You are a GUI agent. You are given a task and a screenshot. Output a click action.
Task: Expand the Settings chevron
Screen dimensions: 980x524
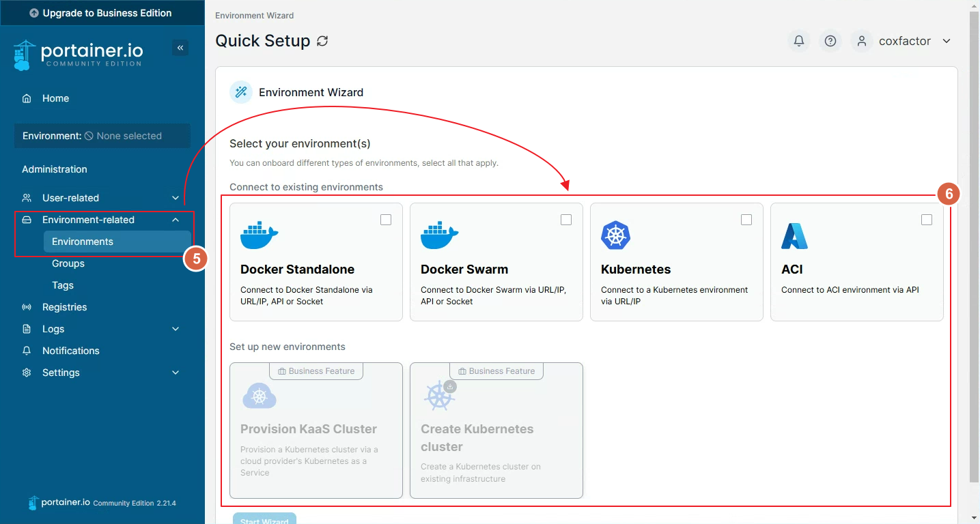[x=176, y=373]
